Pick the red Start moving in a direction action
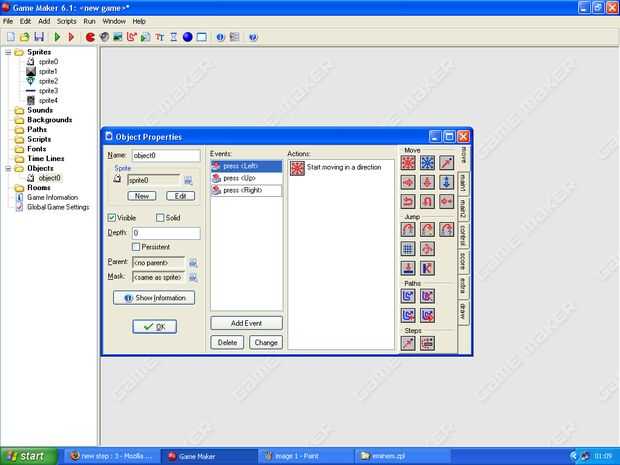The width and height of the screenshot is (620, 465). tap(408, 163)
